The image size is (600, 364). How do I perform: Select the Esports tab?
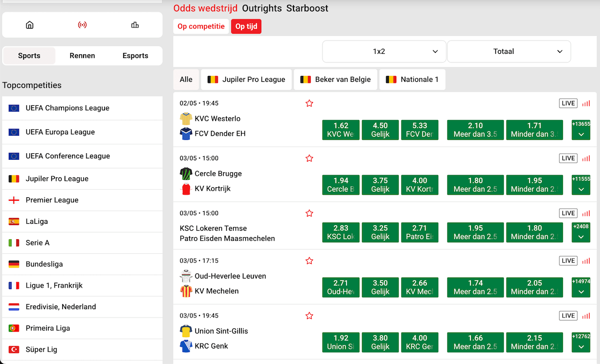click(x=135, y=55)
